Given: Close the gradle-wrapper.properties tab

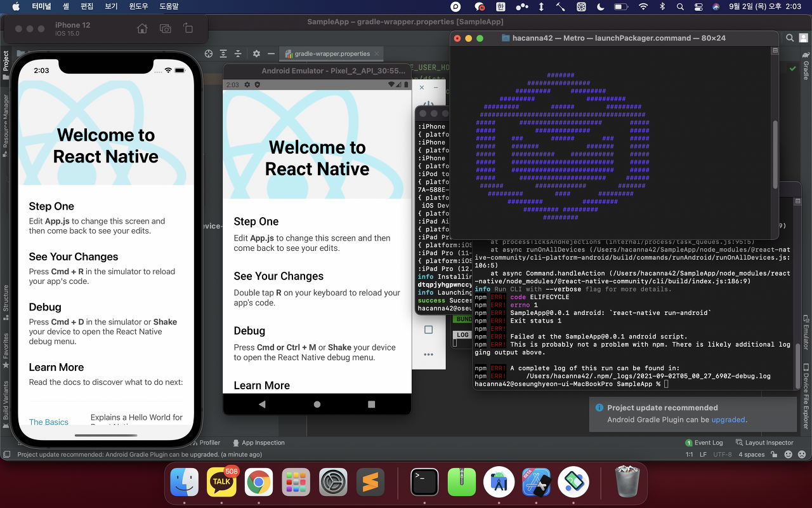Looking at the screenshot, I should 377,54.
